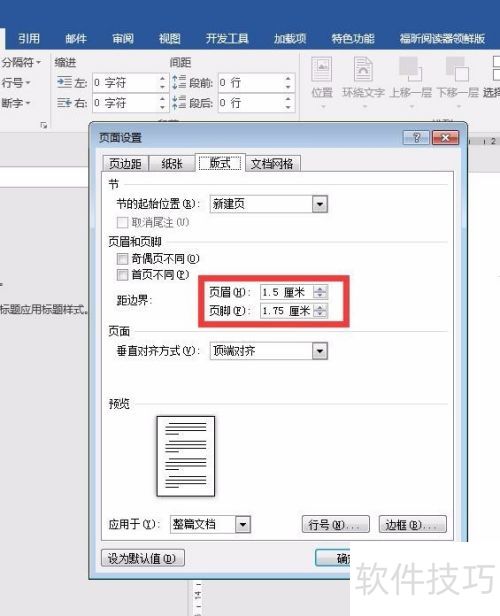The image size is (500, 616).
Task: Open the 环绕文字 wrap text menu
Action: point(363,82)
